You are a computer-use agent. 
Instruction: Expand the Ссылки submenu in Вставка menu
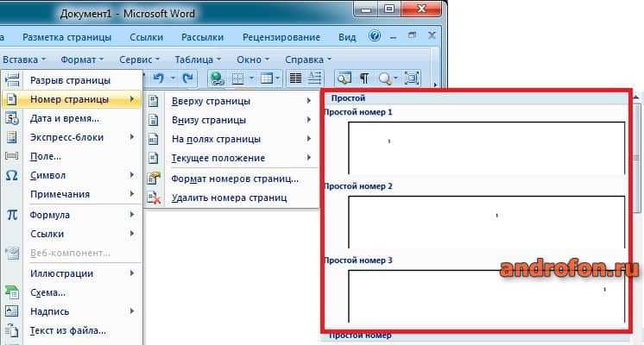click(x=72, y=234)
